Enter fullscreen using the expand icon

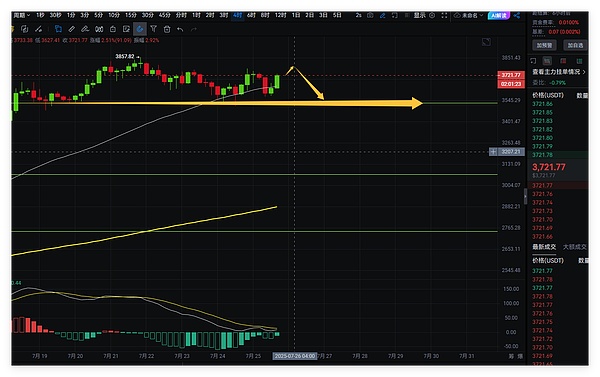tap(444, 15)
